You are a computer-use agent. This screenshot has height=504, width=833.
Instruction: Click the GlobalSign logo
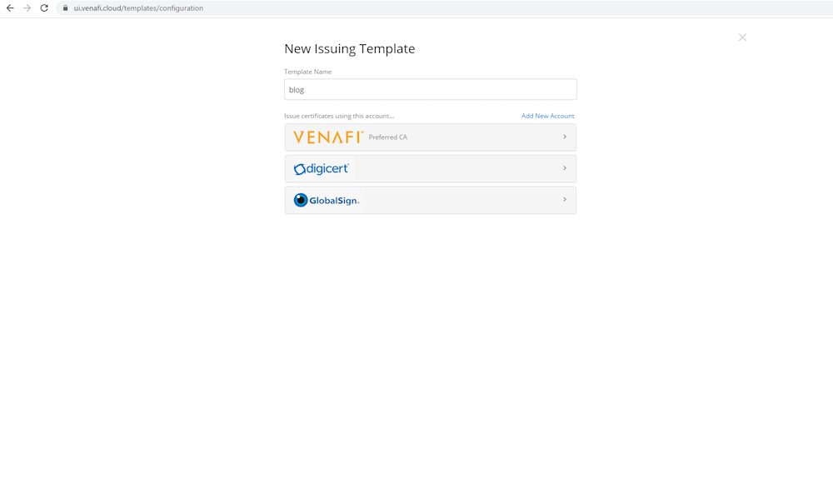[327, 200]
